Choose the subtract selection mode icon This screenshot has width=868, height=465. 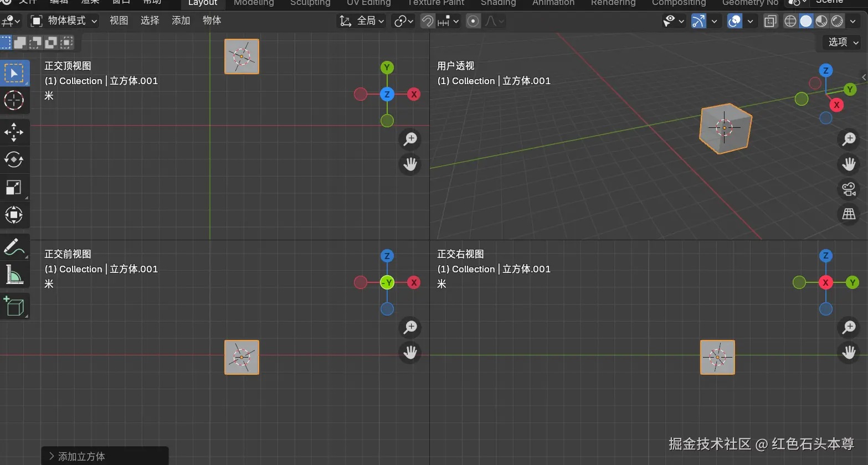pos(35,42)
